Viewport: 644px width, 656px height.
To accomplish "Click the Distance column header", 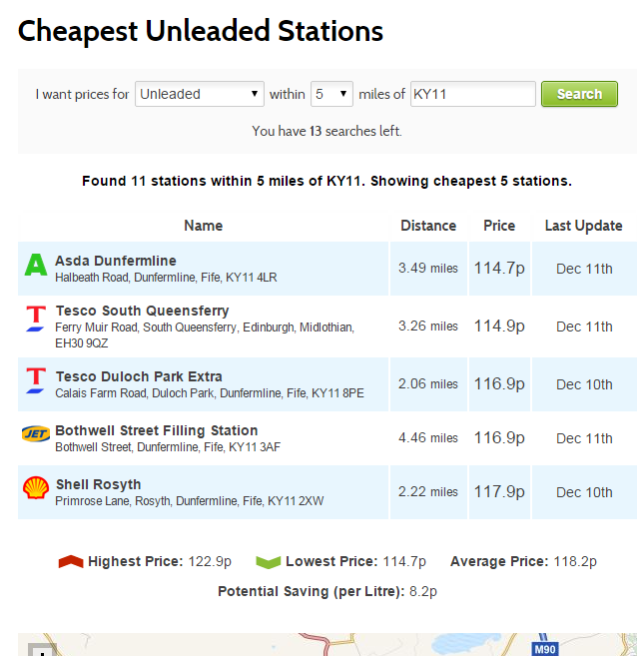I will [428, 226].
